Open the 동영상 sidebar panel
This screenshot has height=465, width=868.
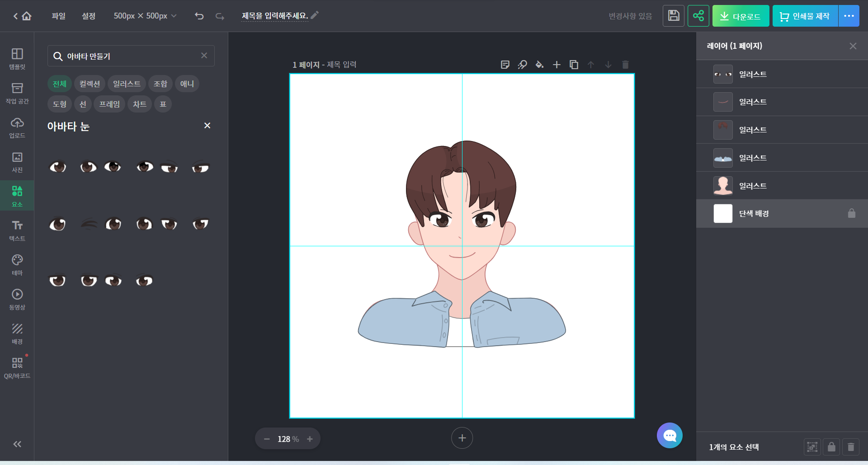[x=17, y=299]
